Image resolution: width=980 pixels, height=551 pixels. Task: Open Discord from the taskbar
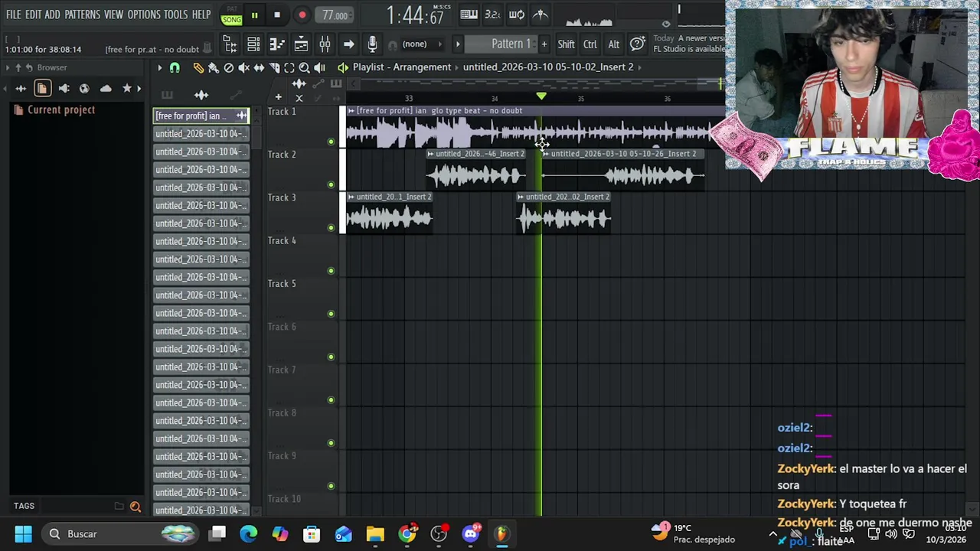pos(470,533)
